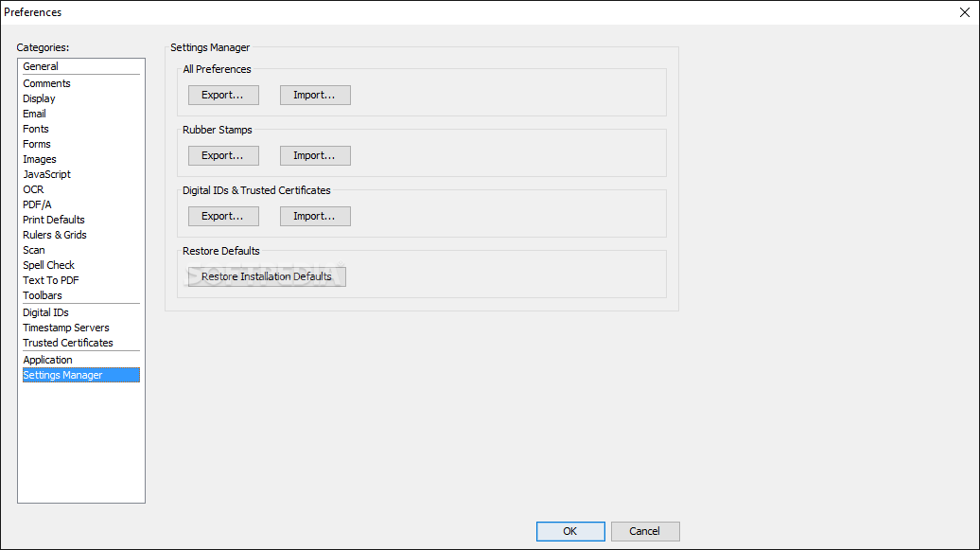Select Timestamp Servers category

pyautogui.click(x=81, y=328)
